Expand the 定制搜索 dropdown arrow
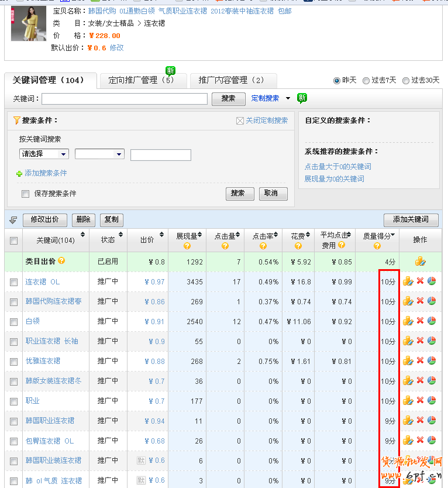The image size is (448, 488). coord(288,98)
